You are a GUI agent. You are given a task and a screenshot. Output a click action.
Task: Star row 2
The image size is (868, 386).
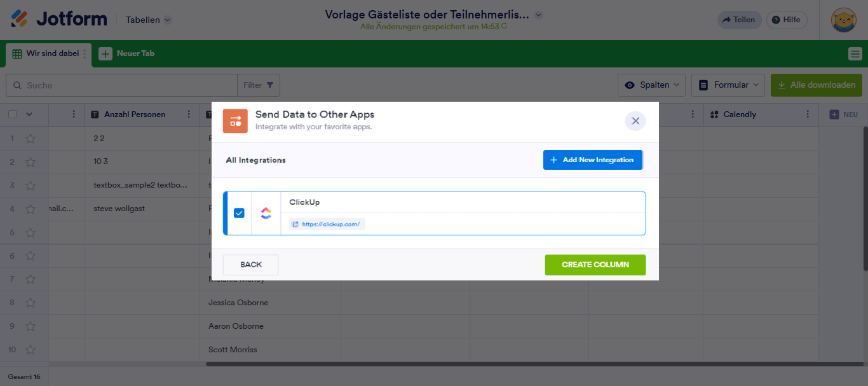coord(30,162)
